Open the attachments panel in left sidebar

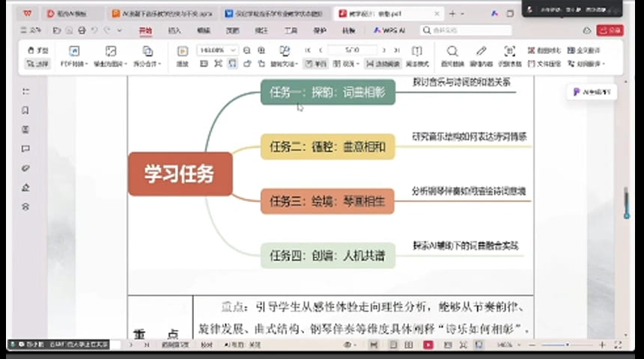(x=25, y=168)
